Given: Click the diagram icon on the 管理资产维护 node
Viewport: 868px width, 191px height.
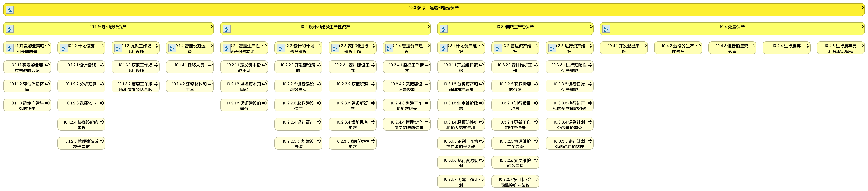Looking at the screenshot, I should (x=498, y=48).
